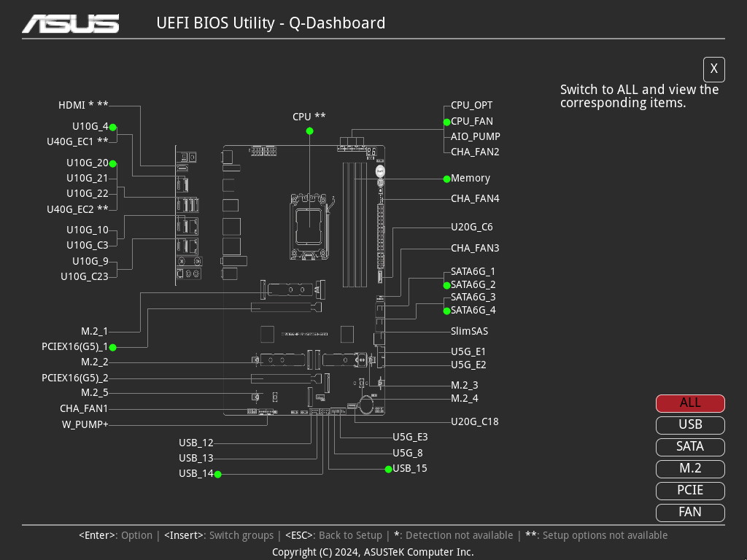Select the USB_15 header label
This screenshot has height=560, width=747.
tap(410, 469)
